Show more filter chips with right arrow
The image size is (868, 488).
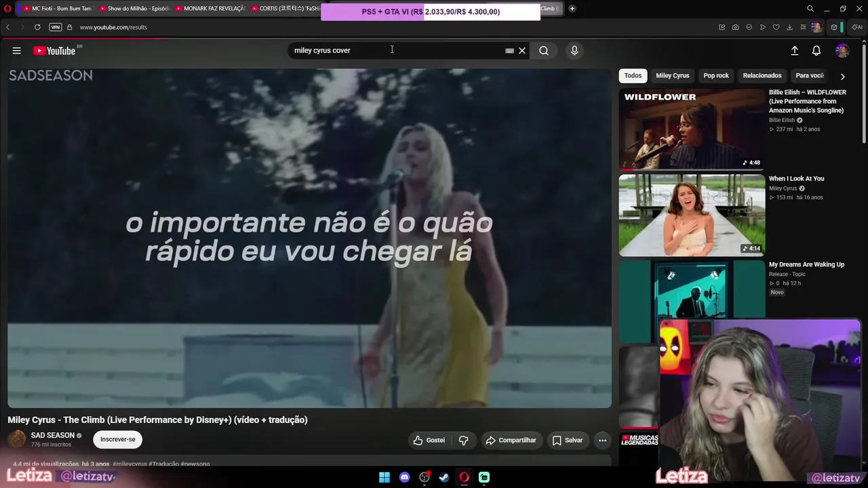point(842,77)
